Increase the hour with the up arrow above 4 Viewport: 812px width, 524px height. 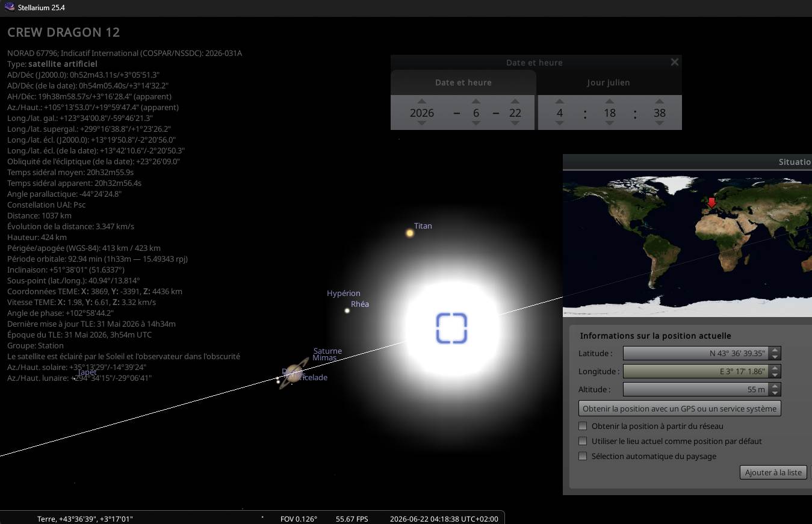[560, 101]
